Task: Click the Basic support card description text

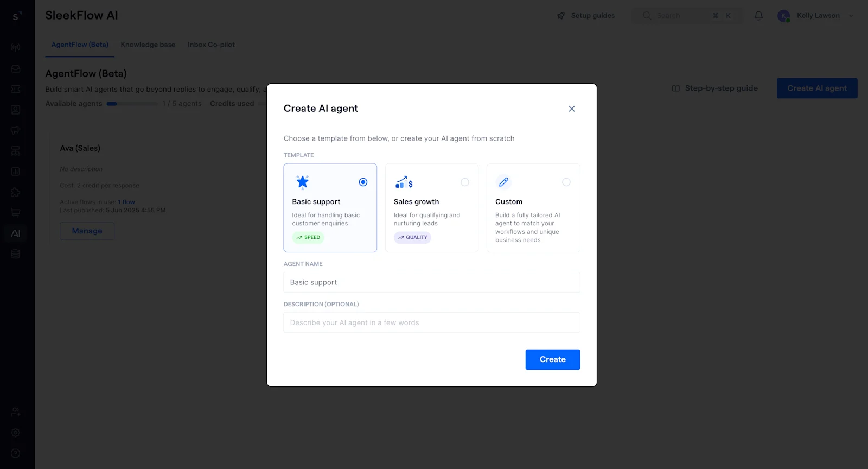Action: coord(325,219)
